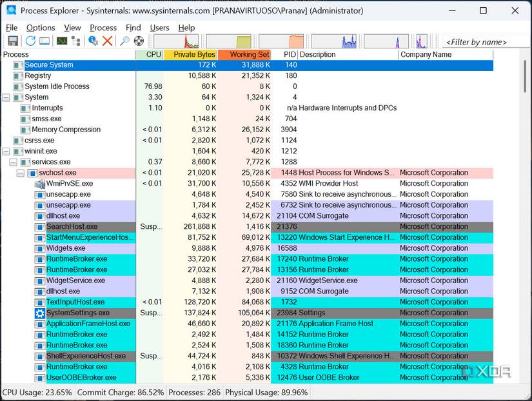
Task: Collapse the System process tree node
Action: click(6, 98)
